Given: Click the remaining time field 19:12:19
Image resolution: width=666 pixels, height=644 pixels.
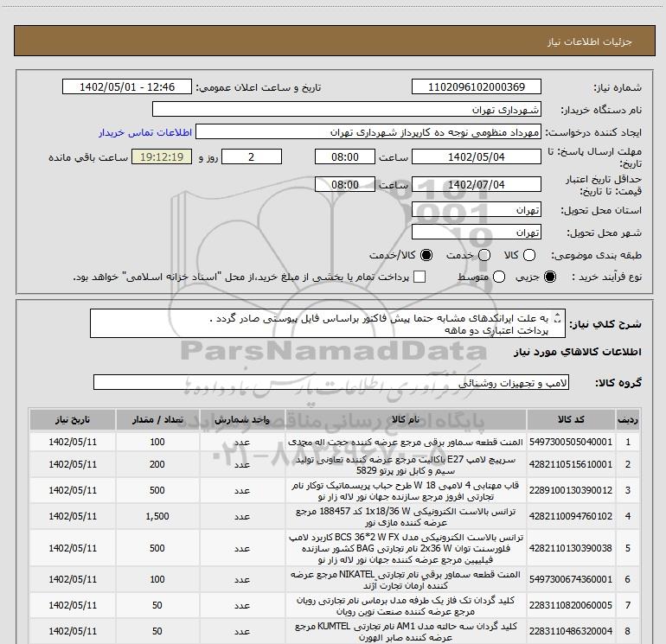Looking at the screenshot, I should [162, 156].
